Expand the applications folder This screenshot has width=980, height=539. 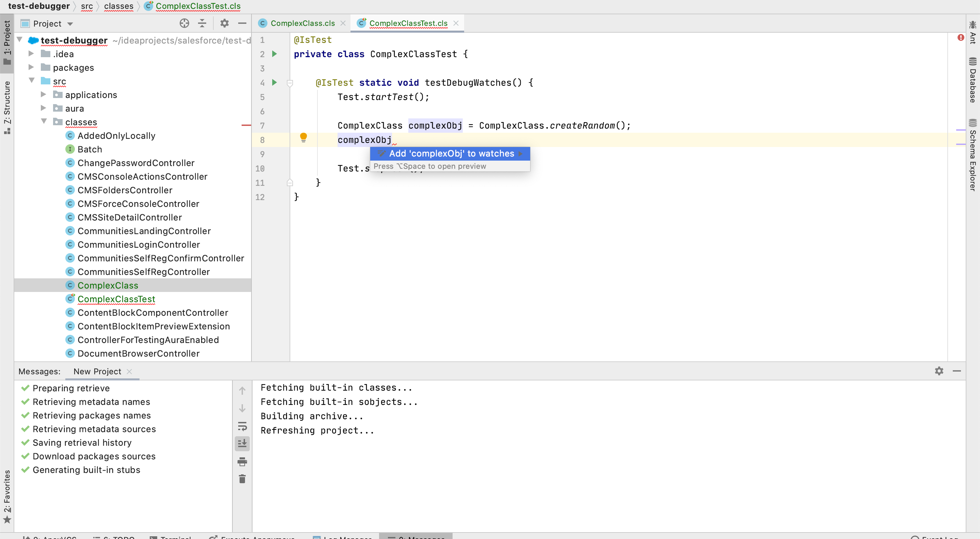43,94
